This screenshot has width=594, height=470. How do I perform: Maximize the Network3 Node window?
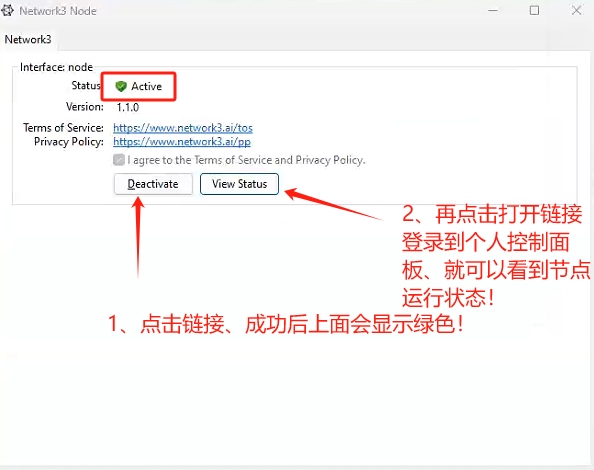[534, 11]
